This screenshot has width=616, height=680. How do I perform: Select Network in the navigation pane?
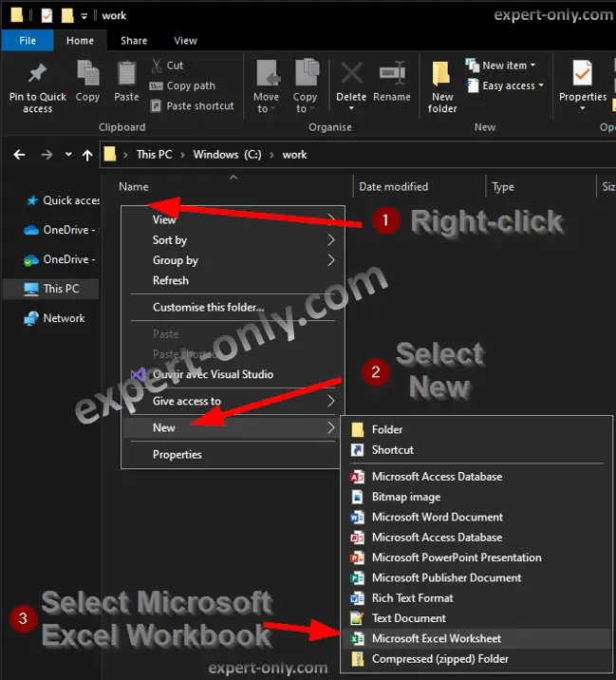point(54,318)
